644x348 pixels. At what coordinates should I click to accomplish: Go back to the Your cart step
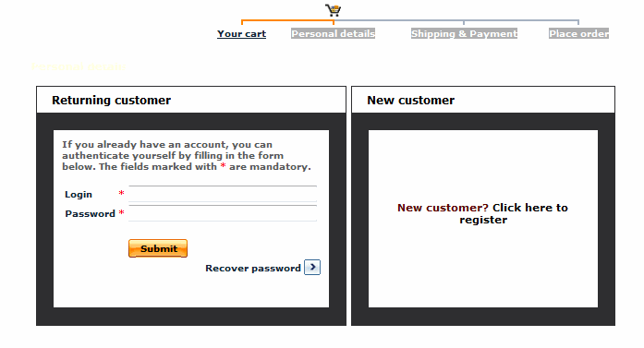click(x=241, y=33)
